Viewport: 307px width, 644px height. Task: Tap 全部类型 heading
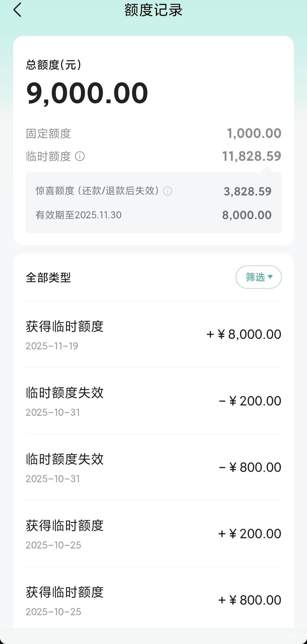click(48, 278)
